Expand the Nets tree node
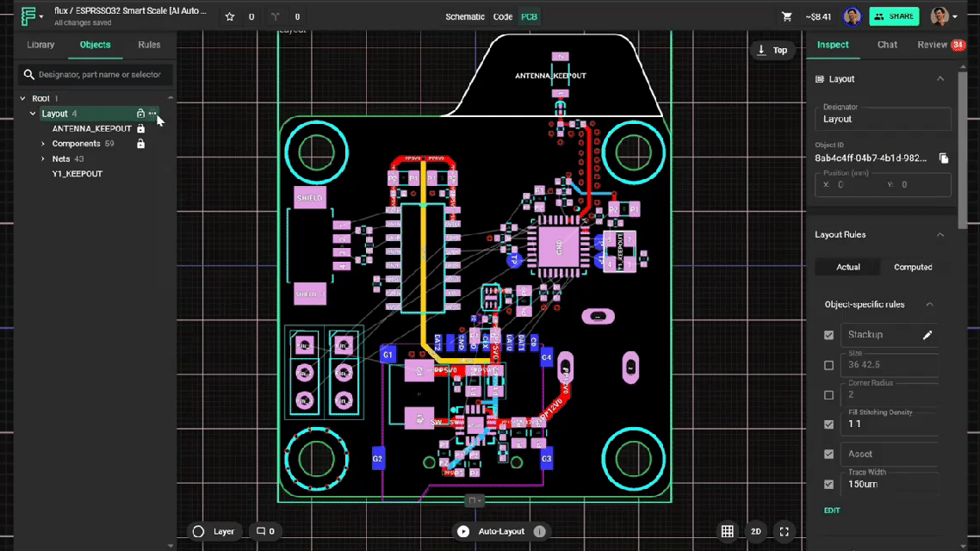This screenshot has width=980, height=551. point(43,159)
